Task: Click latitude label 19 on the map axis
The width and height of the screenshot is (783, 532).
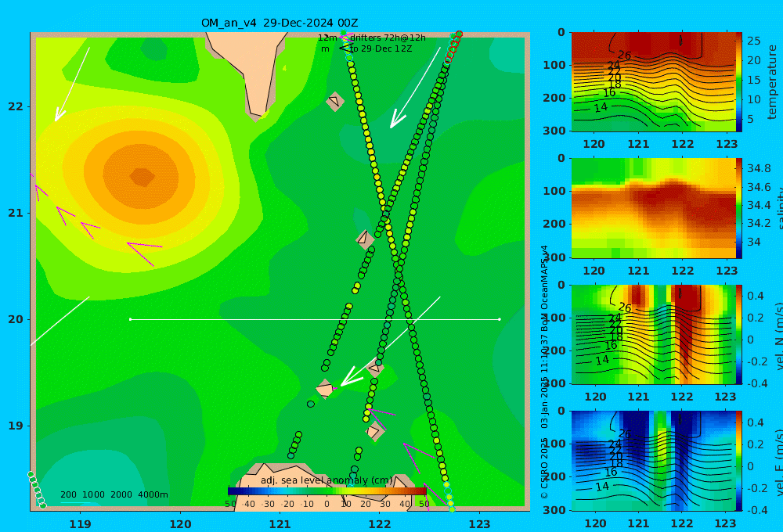Action: click(16, 426)
